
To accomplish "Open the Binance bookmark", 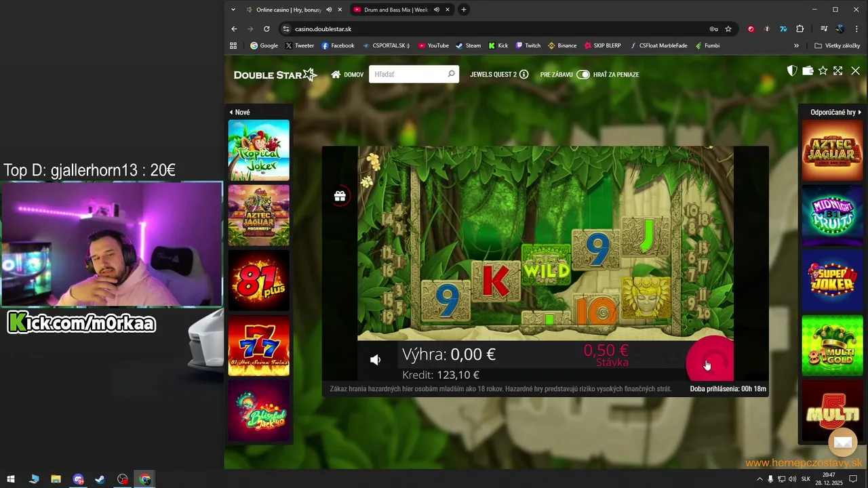I will click(x=562, y=45).
